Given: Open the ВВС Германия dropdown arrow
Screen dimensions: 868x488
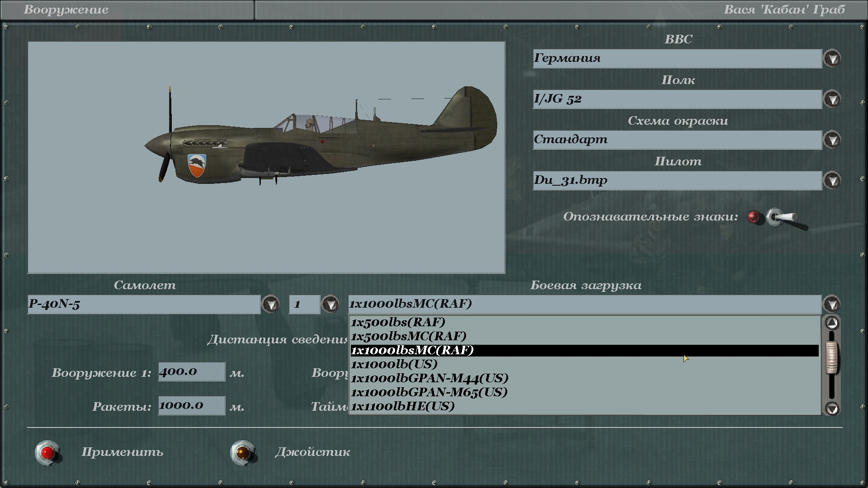Looking at the screenshot, I should [x=832, y=59].
